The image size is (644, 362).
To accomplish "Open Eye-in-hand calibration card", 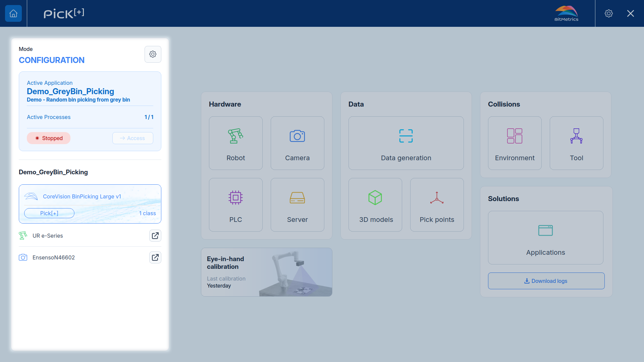I will tap(266, 272).
